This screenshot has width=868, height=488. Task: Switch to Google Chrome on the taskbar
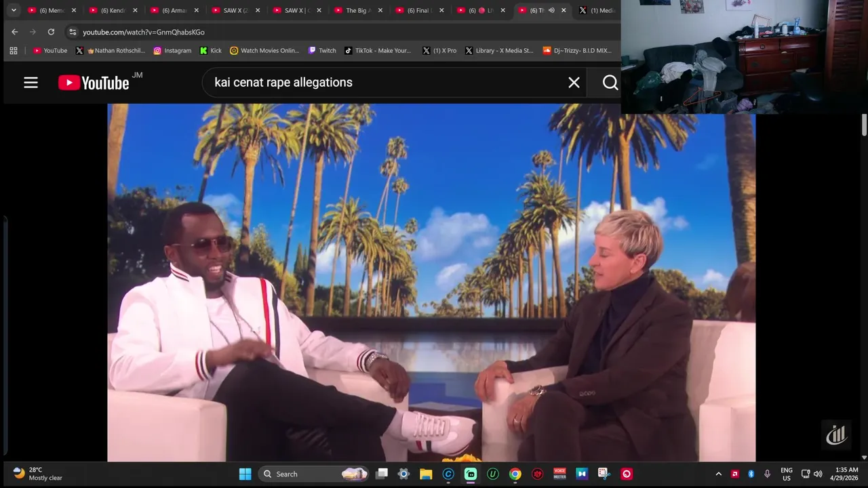tap(515, 474)
